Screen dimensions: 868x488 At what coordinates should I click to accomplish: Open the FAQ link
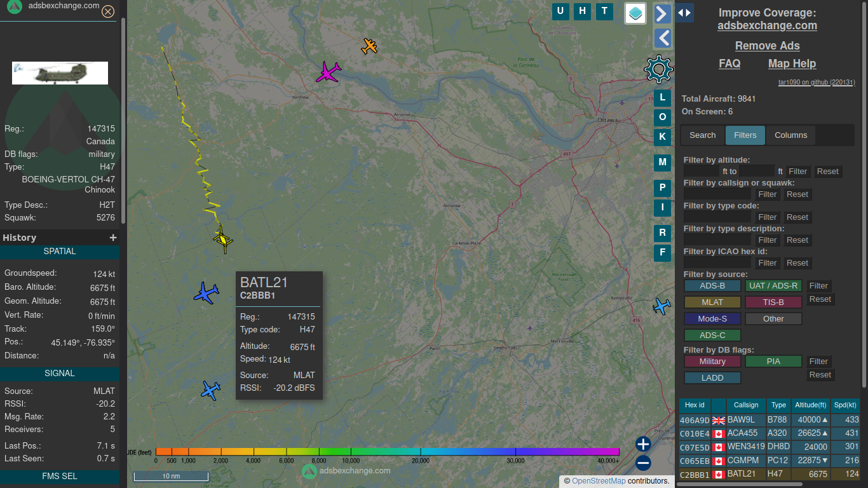(729, 64)
